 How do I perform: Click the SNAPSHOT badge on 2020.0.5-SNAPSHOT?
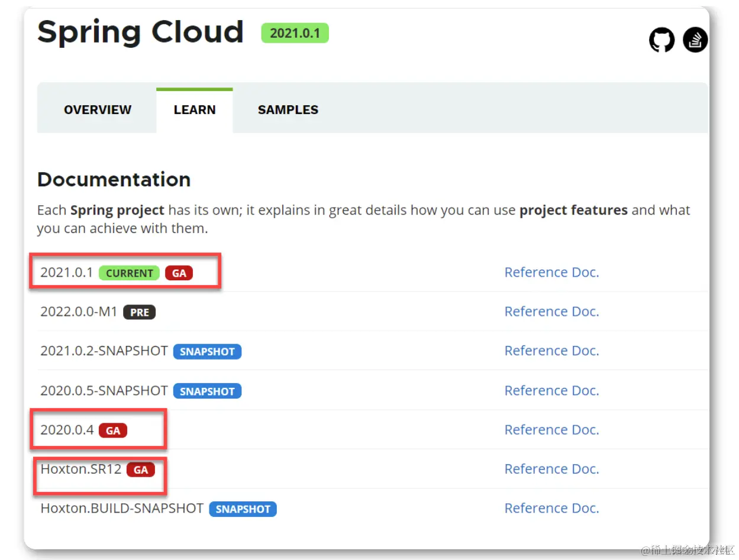pyautogui.click(x=207, y=391)
